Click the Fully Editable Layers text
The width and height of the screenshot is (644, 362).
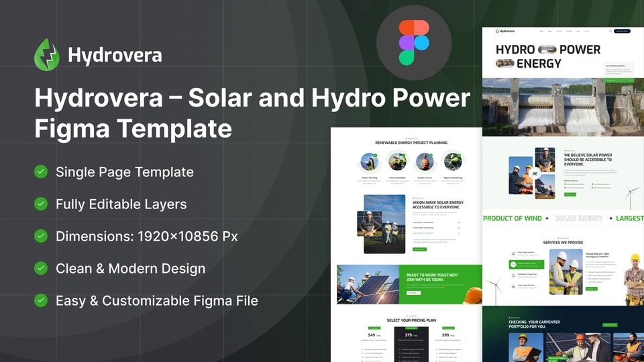coord(121,204)
